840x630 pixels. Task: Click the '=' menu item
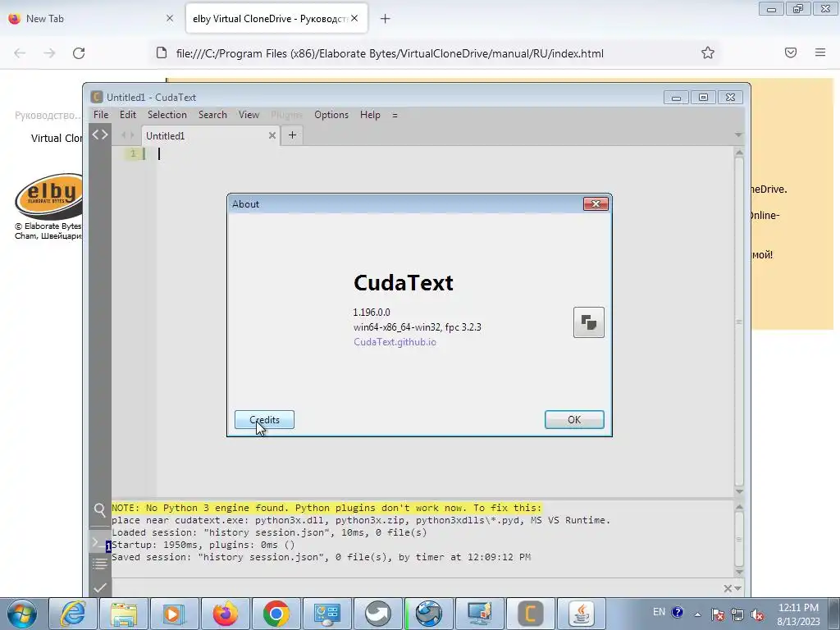click(x=395, y=115)
